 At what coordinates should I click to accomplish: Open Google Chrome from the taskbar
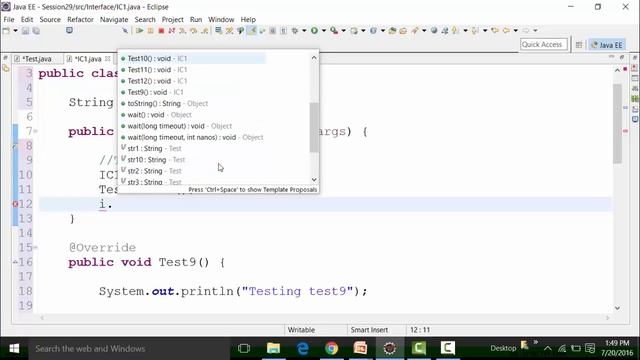(x=331, y=348)
